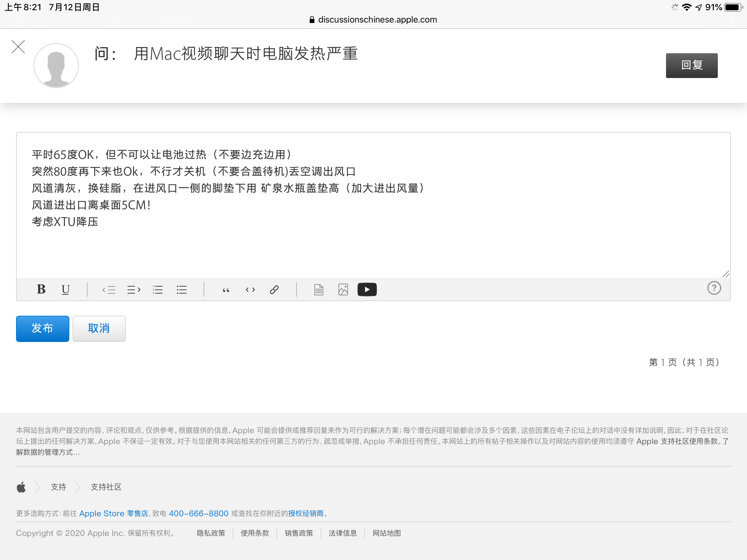747x560 pixels.
Task: Click the blue 发布 publish button
Action: (x=43, y=328)
